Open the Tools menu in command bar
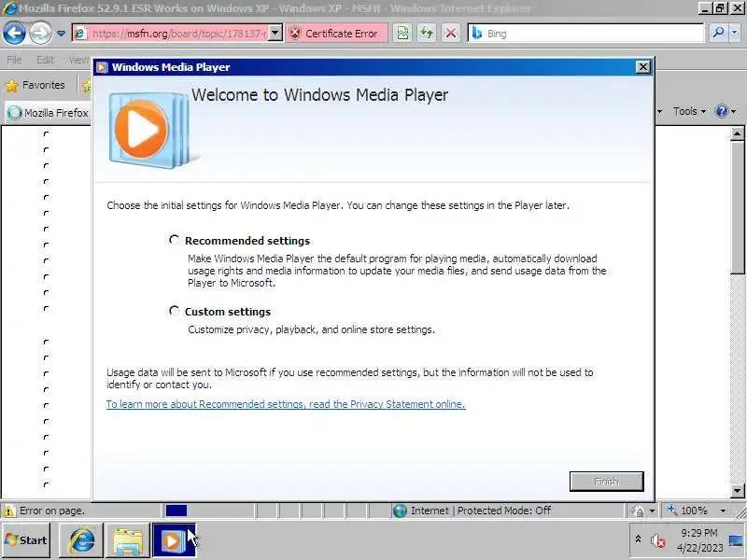Screen dimensions: 747x560 pyautogui.click(x=689, y=111)
